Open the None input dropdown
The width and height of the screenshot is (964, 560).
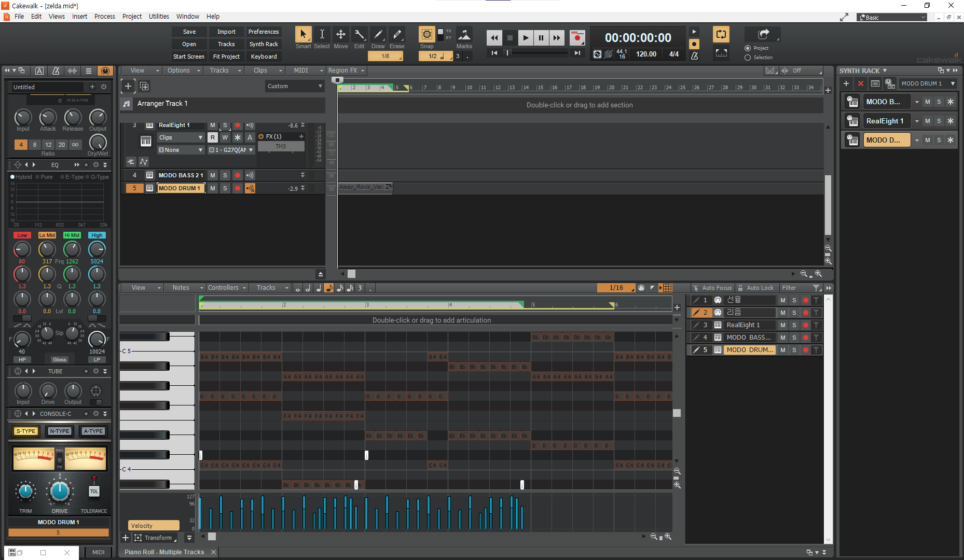[181, 150]
